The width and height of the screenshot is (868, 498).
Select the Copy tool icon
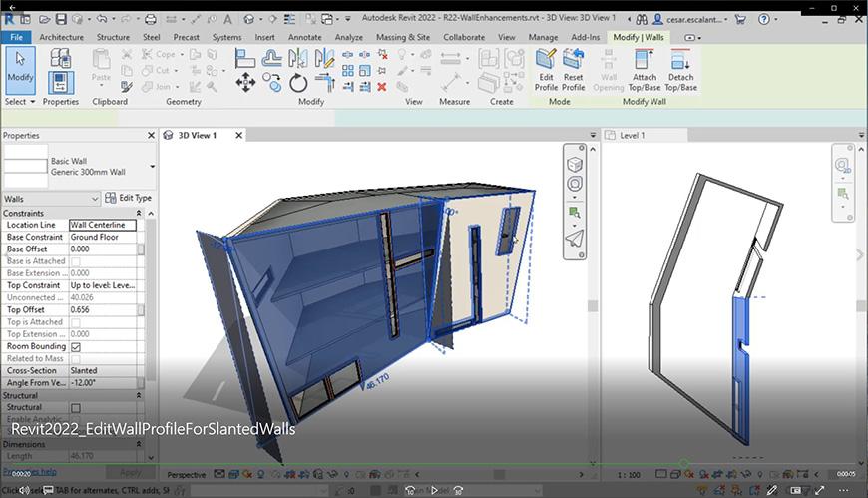(x=271, y=83)
